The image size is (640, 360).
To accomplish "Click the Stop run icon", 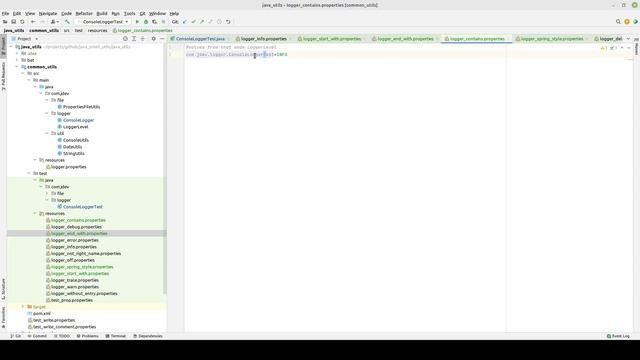I will pos(163,22).
